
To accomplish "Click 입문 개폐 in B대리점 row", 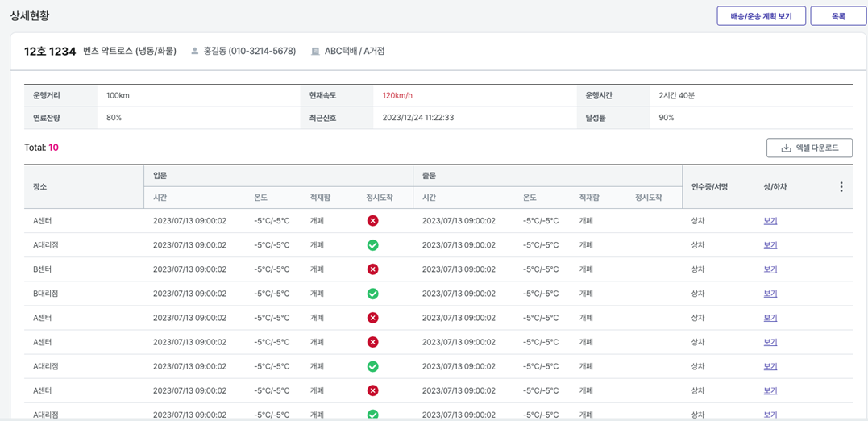I will tap(318, 294).
